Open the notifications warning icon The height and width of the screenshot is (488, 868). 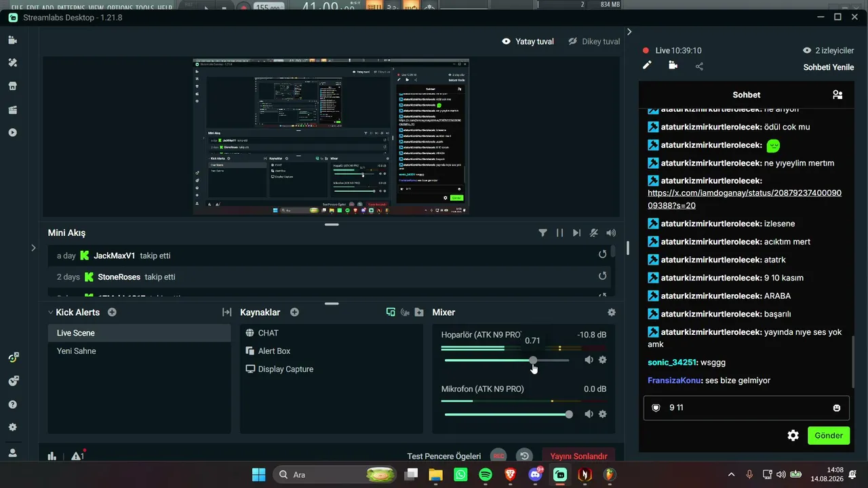click(x=77, y=456)
